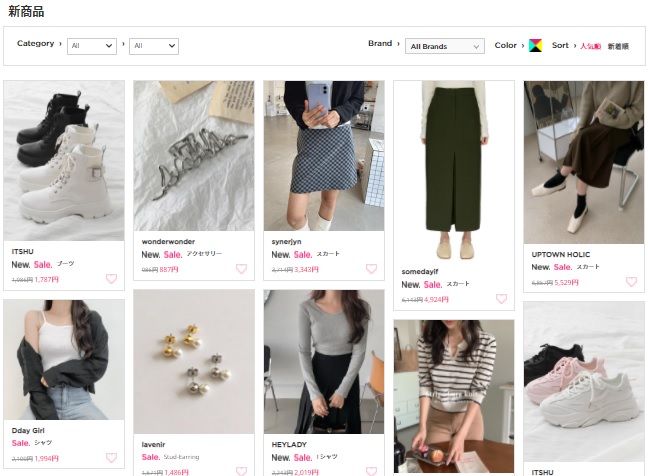Favorite the wonderwonder accessory with heart icon
The height and width of the screenshot is (476, 648).
coord(241,269)
